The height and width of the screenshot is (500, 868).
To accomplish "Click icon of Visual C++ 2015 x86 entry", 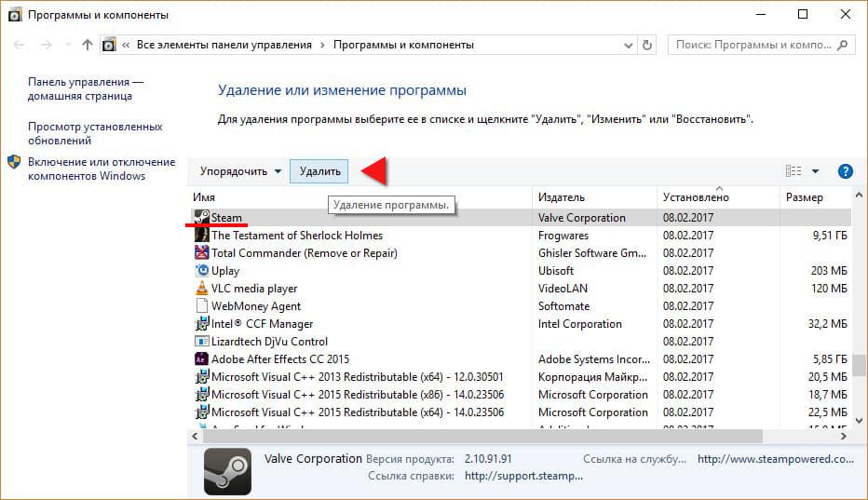I will point(201,394).
